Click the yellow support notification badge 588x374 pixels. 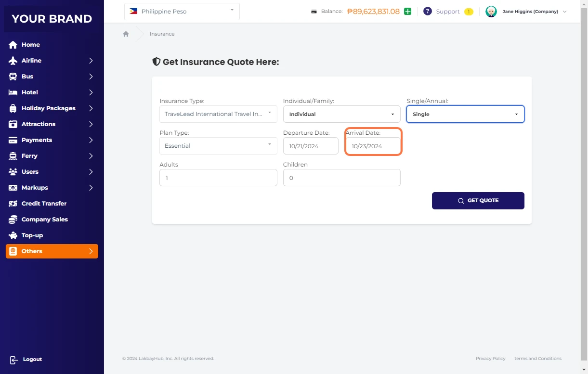point(468,12)
